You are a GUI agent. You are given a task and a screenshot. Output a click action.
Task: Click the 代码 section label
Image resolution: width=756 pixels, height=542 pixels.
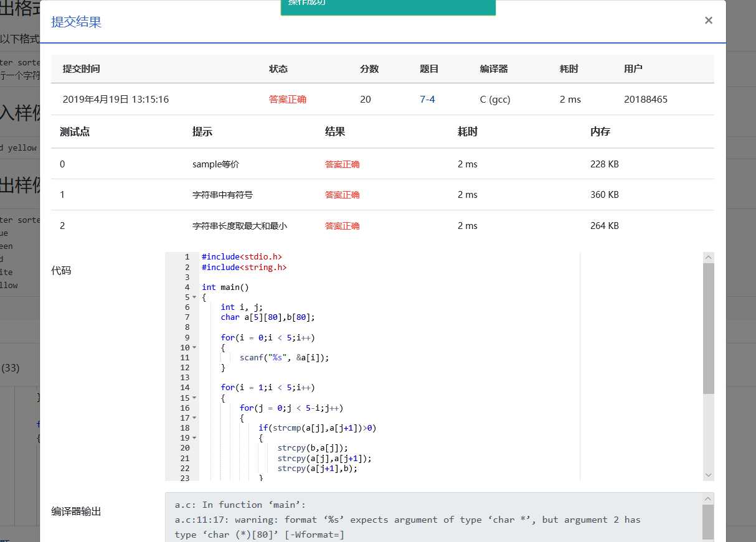(x=61, y=271)
